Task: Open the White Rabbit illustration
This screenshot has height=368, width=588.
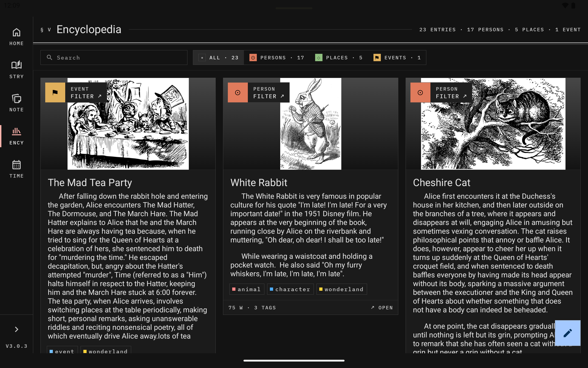Action: point(311,124)
